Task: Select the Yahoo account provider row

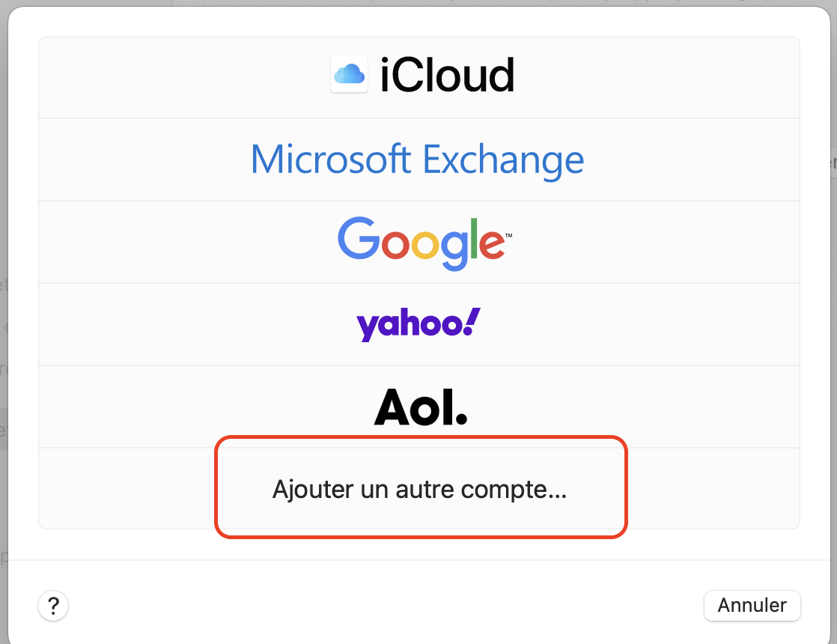Action: click(419, 325)
